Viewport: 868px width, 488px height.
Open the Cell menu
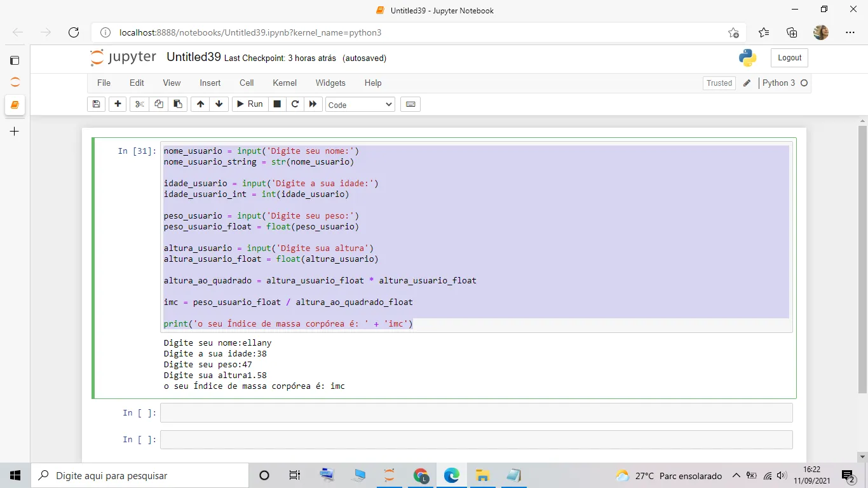[247, 83]
